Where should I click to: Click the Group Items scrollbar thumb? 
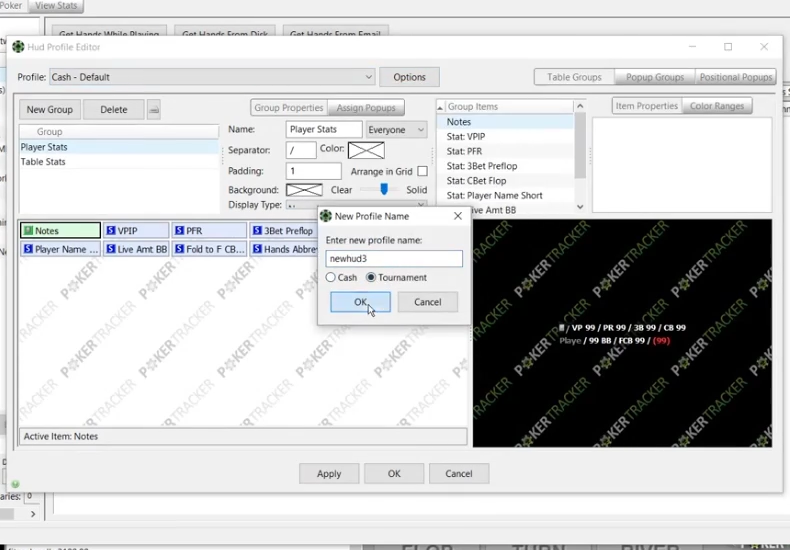(580, 145)
